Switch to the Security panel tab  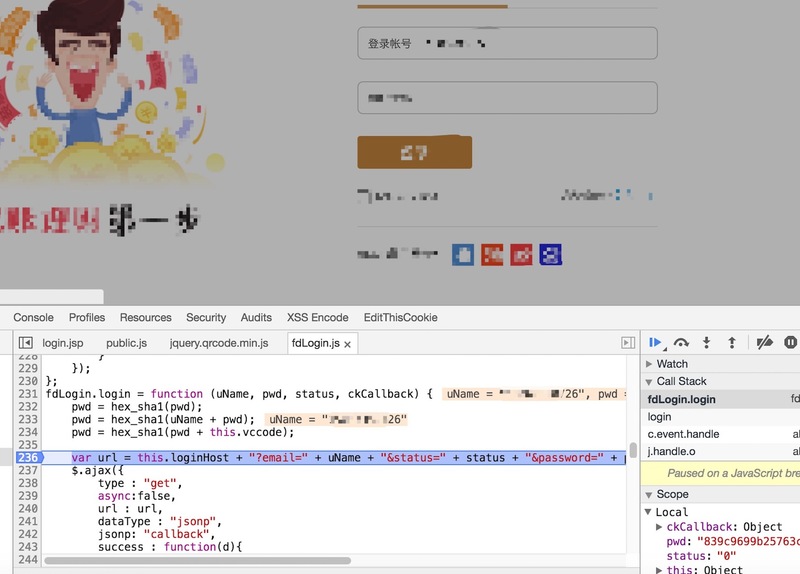click(x=206, y=317)
